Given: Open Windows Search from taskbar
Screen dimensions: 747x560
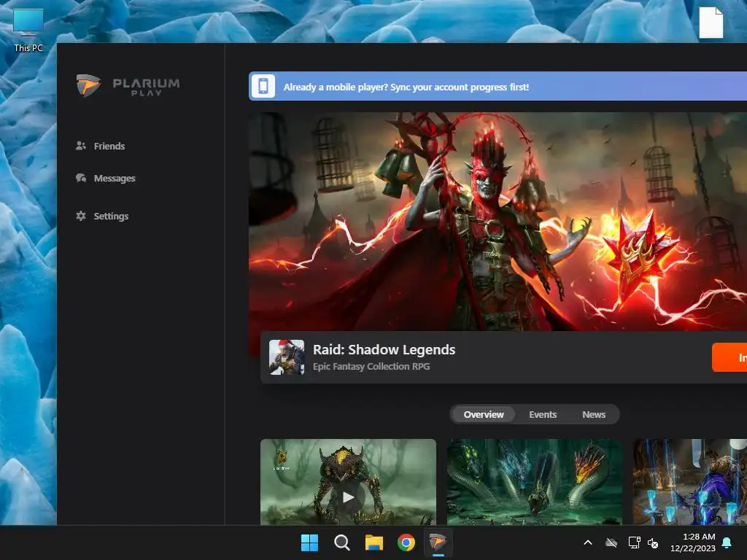Looking at the screenshot, I should click(x=341, y=542).
